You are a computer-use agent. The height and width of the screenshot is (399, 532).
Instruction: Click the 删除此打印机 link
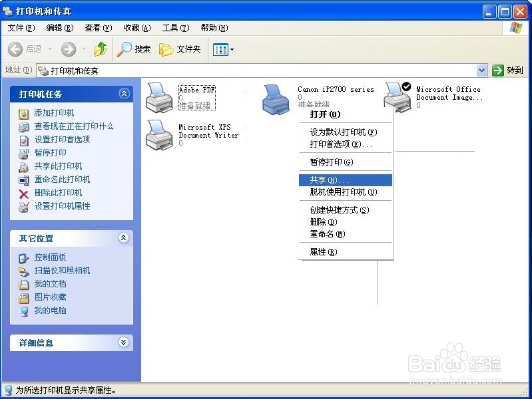(x=58, y=193)
